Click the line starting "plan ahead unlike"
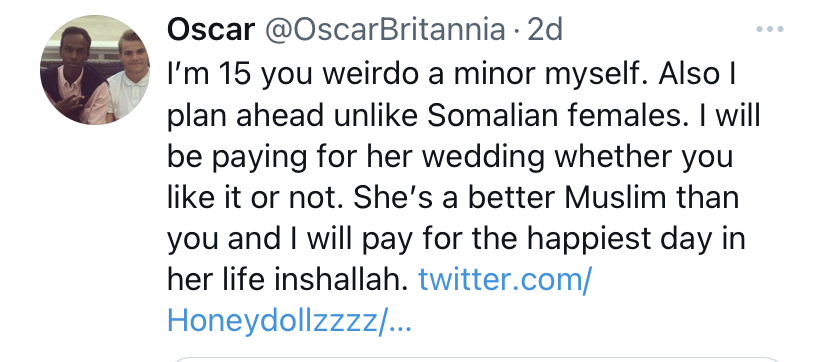This screenshot has height=362, width=828. click(x=464, y=115)
